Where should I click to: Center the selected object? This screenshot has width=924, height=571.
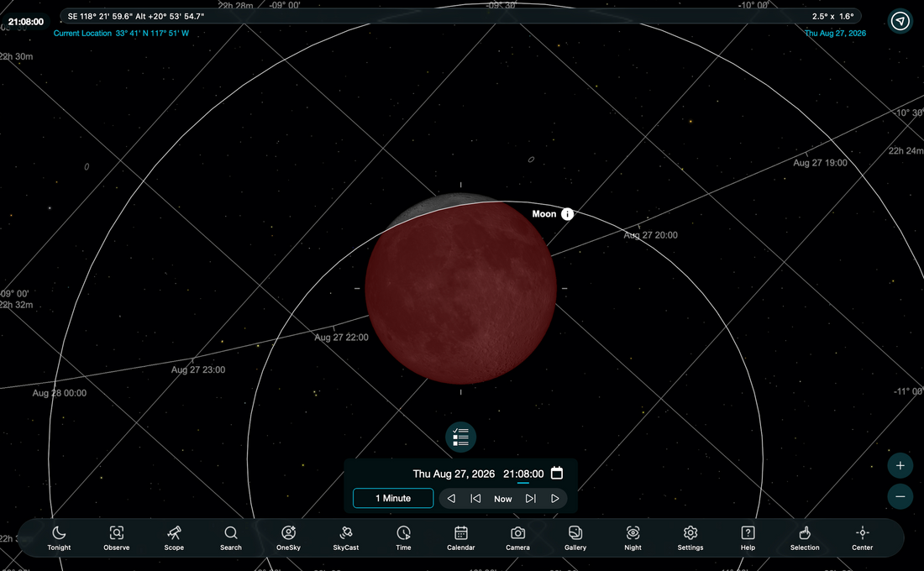[x=862, y=538]
